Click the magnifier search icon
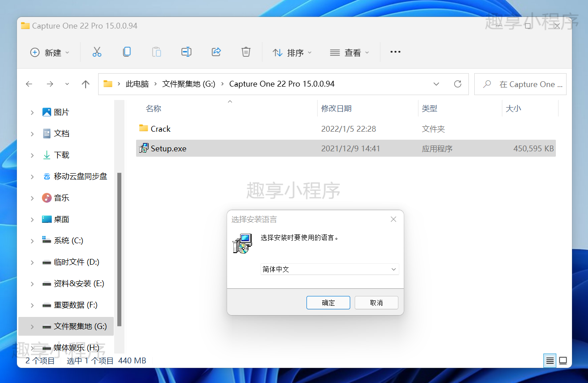The image size is (588, 383). [487, 84]
